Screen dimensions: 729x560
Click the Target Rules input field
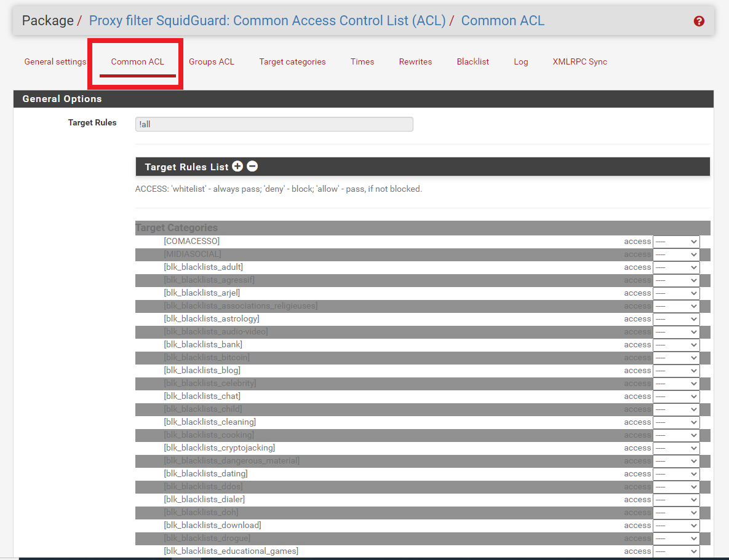coord(274,124)
